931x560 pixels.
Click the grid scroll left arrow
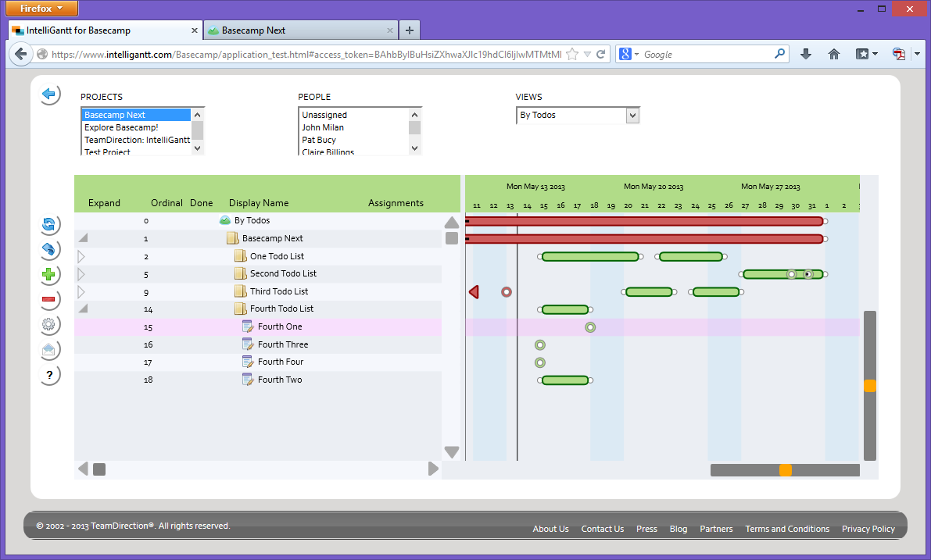coord(83,469)
